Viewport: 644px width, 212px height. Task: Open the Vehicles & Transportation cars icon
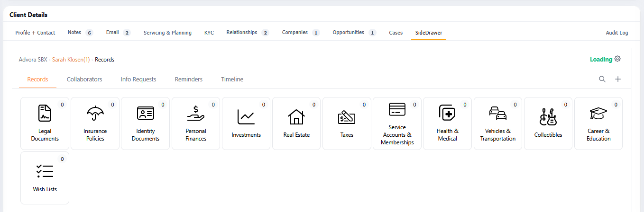pyautogui.click(x=497, y=113)
